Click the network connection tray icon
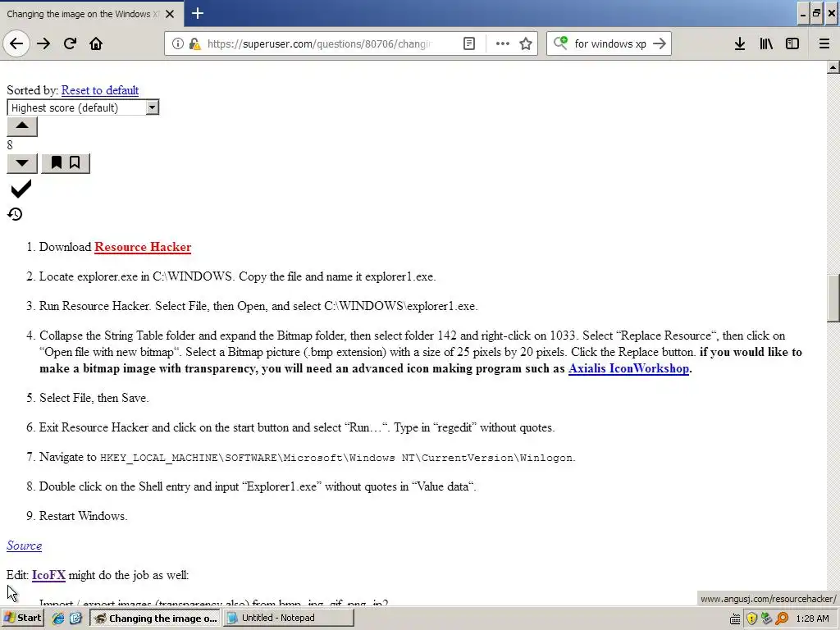 click(x=767, y=619)
